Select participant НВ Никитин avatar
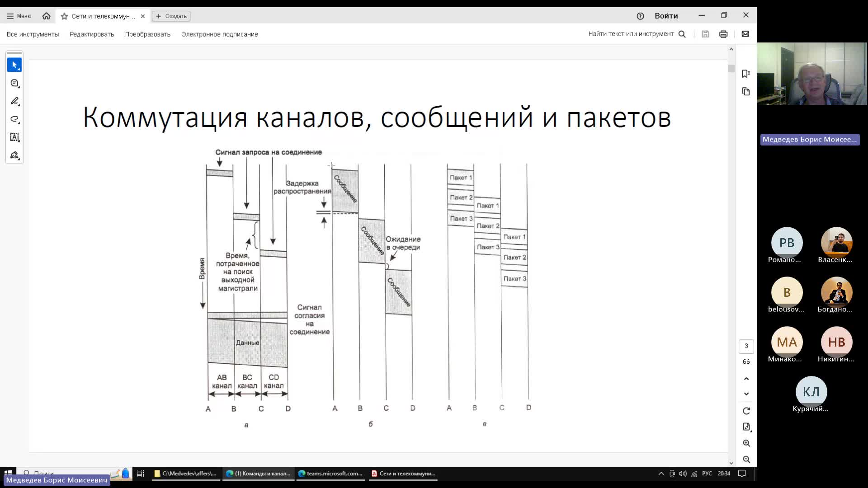 tap(836, 342)
